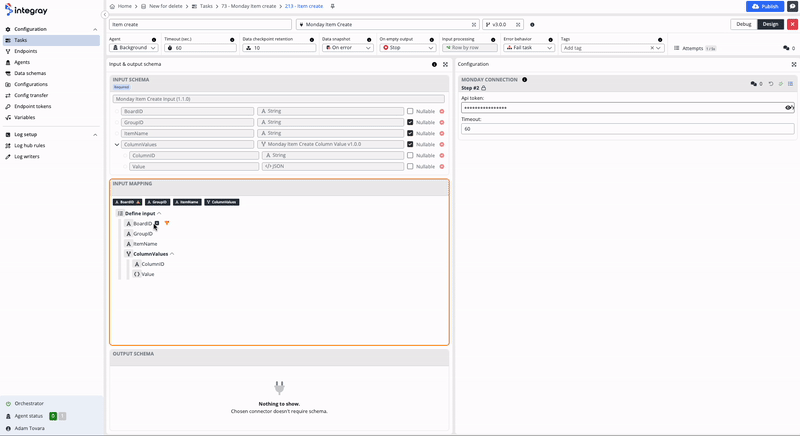Click the Publish button
800x436 pixels.
click(765, 6)
